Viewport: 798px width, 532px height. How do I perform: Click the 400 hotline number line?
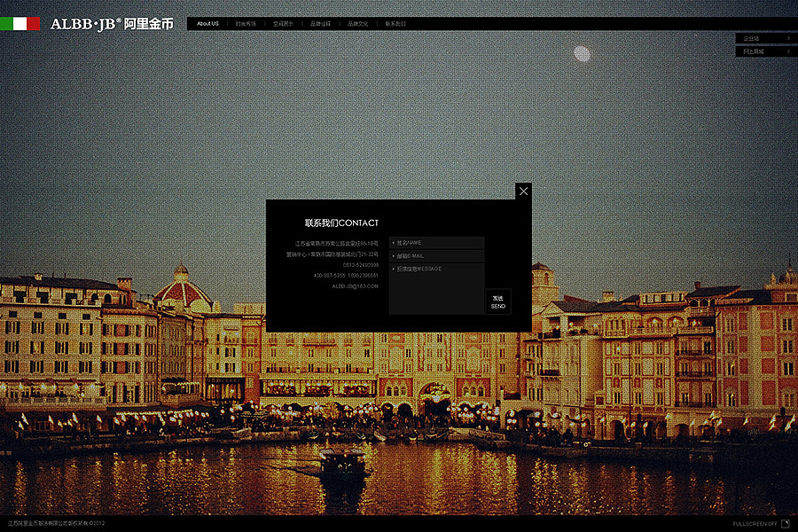(346, 276)
